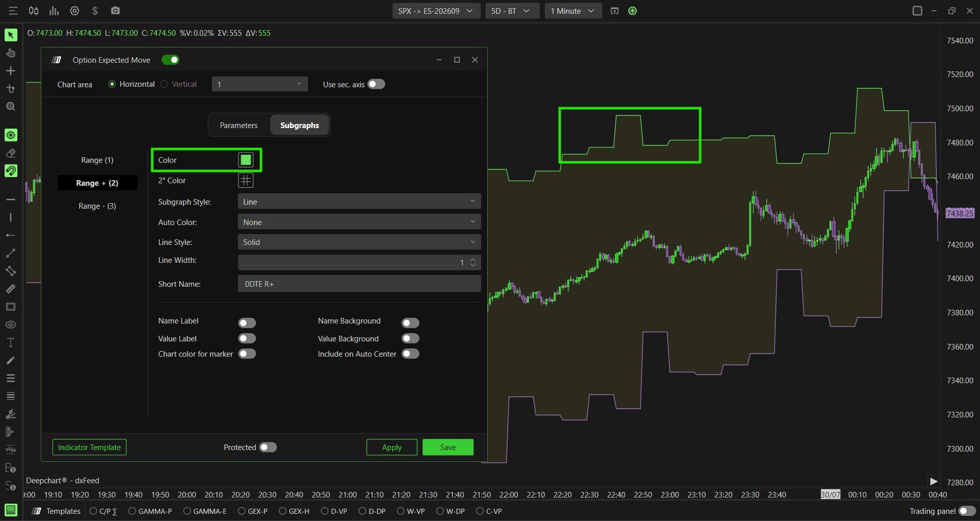This screenshot has height=521, width=980.
Task: Switch to the Subgraphs tab
Action: 300,125
